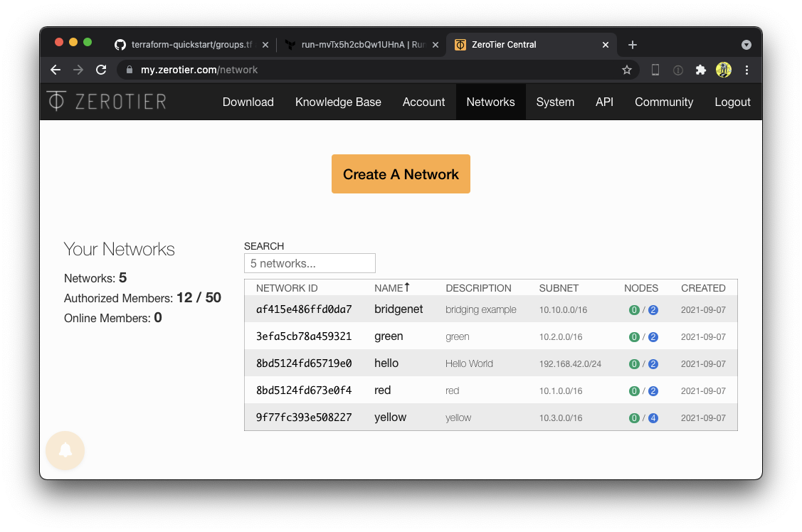Viewport: 802px width, 532px height.
Task: Click Logout in the header
Action: click(732, 102)
